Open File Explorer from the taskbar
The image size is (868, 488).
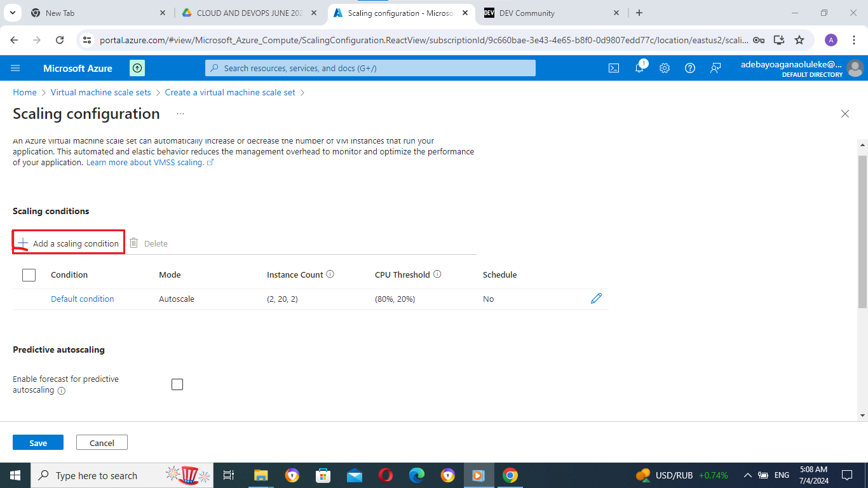point(261,475)
